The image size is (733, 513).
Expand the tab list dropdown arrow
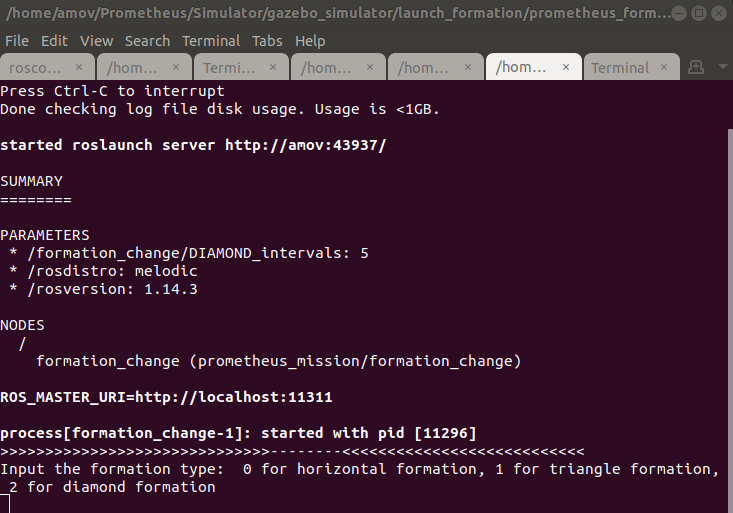tap(722, 66)
